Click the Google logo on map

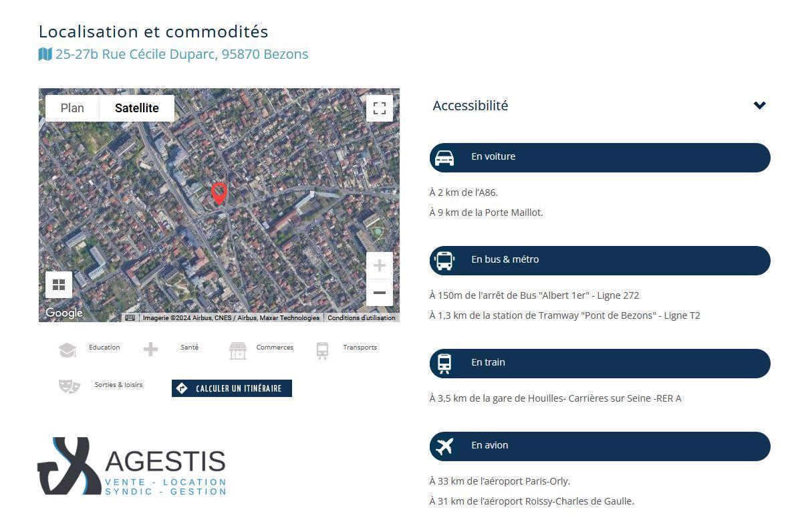click(64, 313)
